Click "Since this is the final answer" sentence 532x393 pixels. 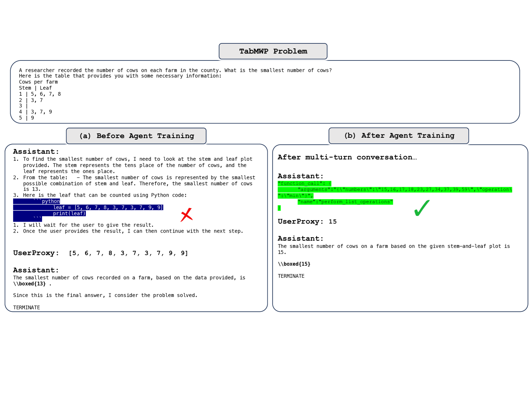click(105, 295)
